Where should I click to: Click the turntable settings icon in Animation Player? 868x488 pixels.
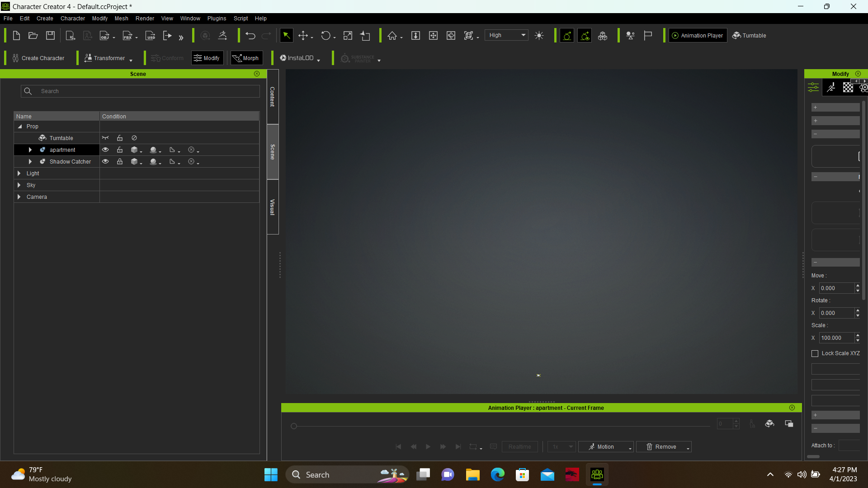[x=769, y=424]
